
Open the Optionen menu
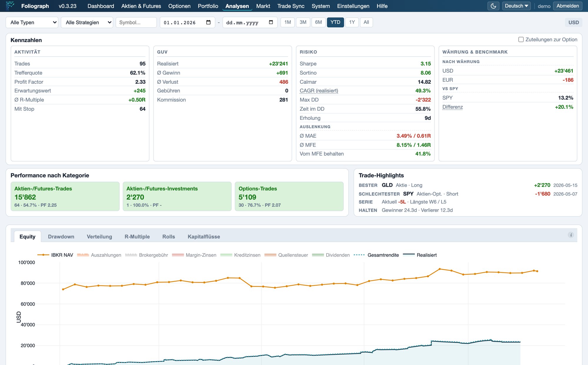pos(179,6)
